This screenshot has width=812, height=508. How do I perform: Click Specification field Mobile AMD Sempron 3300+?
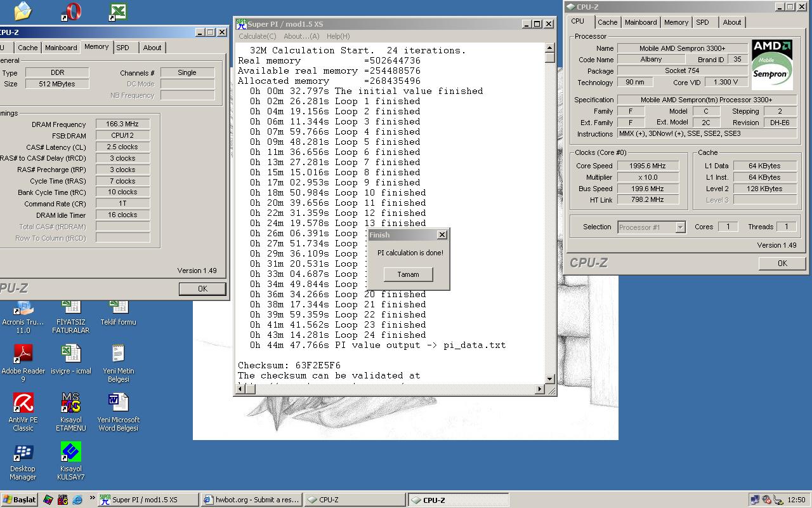(706, 100)
